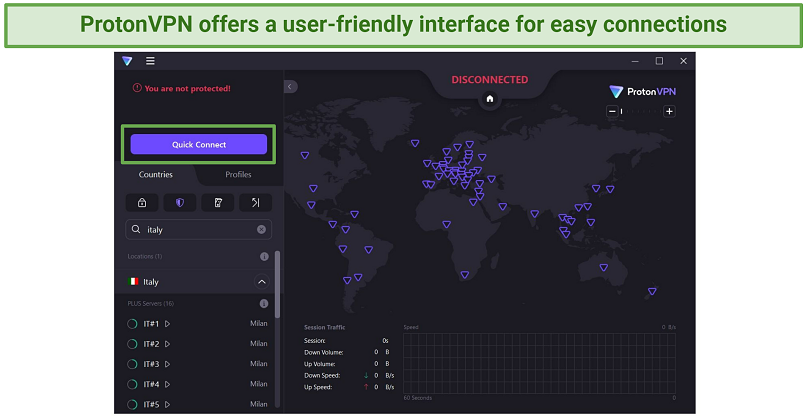
Task: Toggle Kill Switch icon
Action: (218, 203)
